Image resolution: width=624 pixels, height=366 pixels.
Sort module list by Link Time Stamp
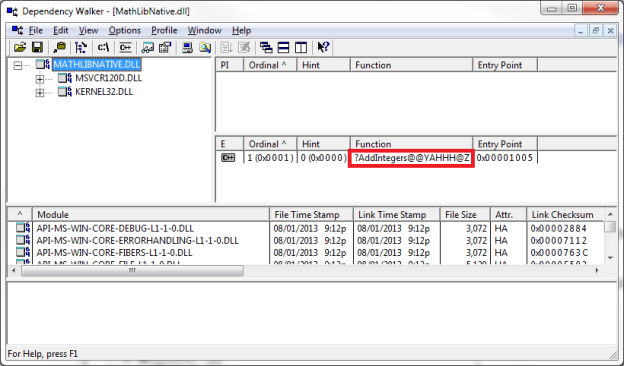pyautogui.click(x=396, y=215)
